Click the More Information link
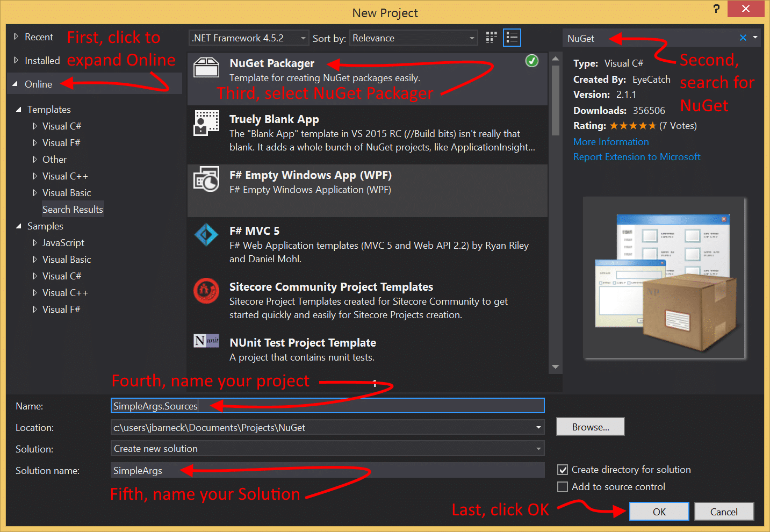 [x=610, y=141]
